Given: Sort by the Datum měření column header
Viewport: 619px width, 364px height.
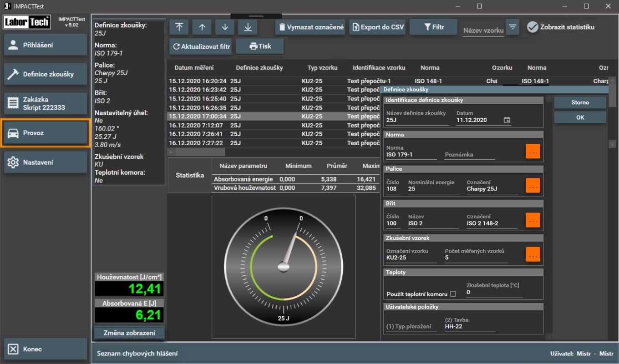Looking at the screenshot, I should (194, 68).
